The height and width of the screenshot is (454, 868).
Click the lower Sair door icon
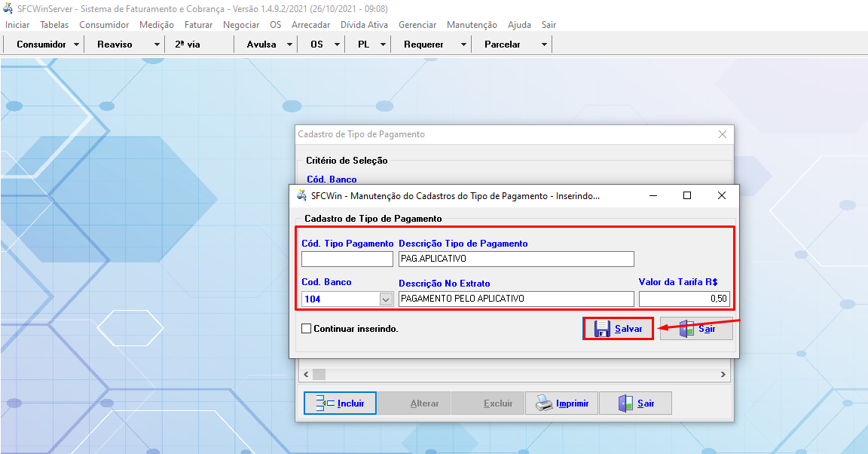pyautogui.click(x=626, y=403)
